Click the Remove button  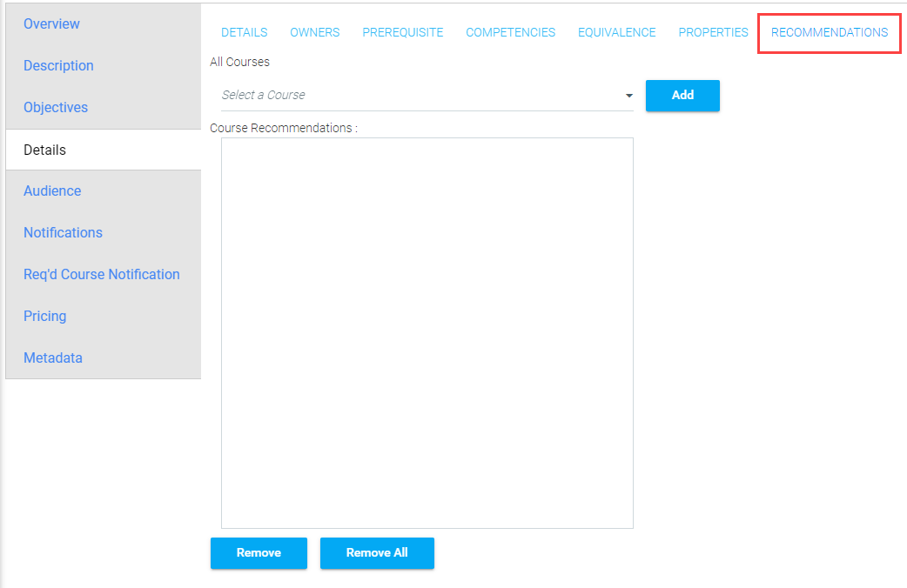pyautogui.click(x=259, y=552)
